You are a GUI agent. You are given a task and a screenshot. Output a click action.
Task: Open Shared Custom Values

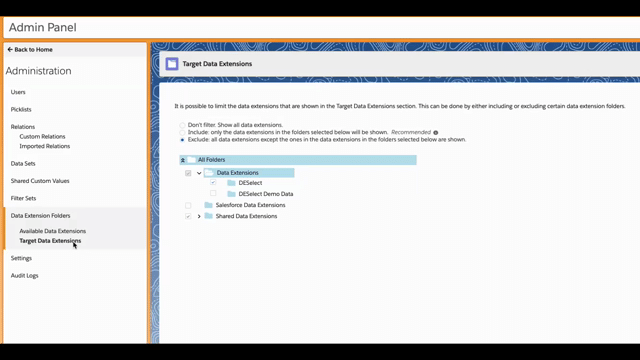(40, 181)
